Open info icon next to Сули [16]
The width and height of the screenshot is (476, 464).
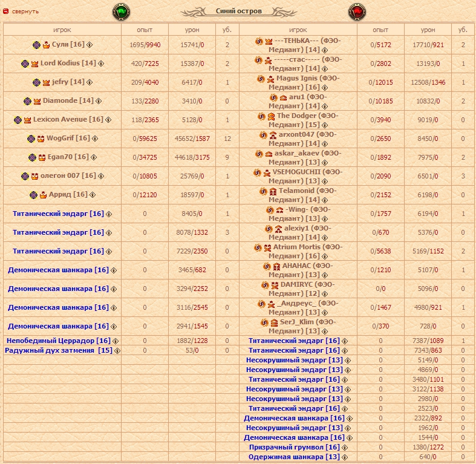90,45
